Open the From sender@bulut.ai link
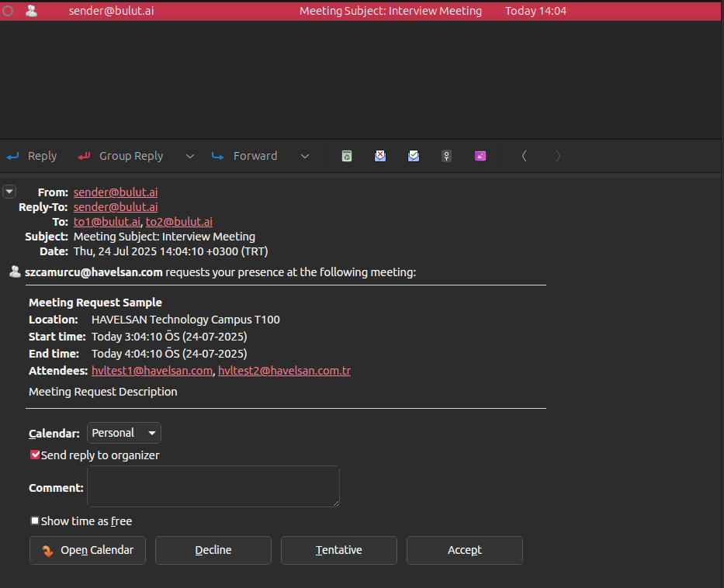Screen dimensions: 724x588 [x=116, y=192]
